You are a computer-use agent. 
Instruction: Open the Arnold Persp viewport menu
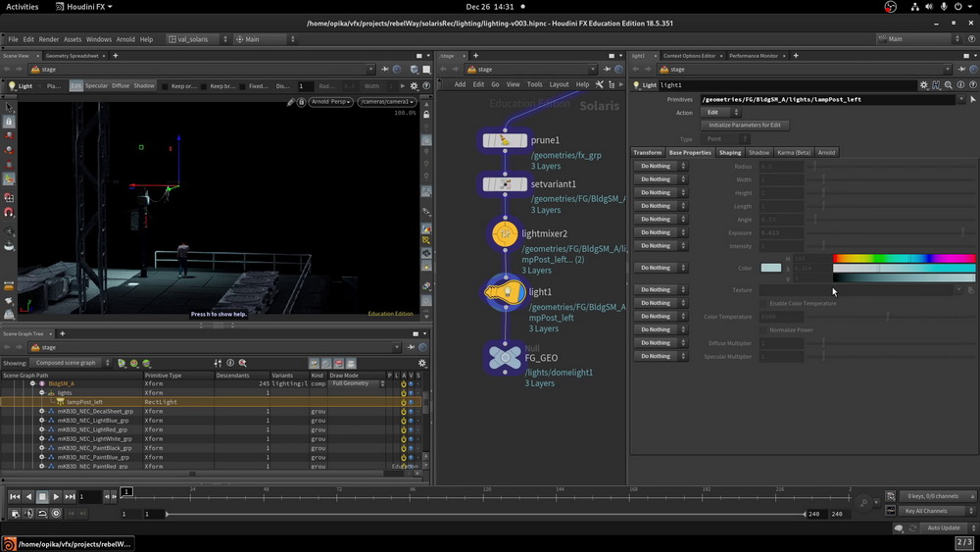330,102
